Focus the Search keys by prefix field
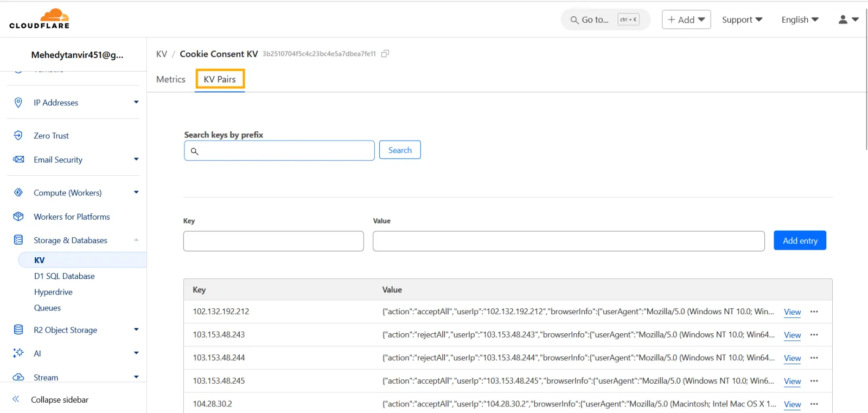Screen dimensions: 868x413 [x=279, y=151]
